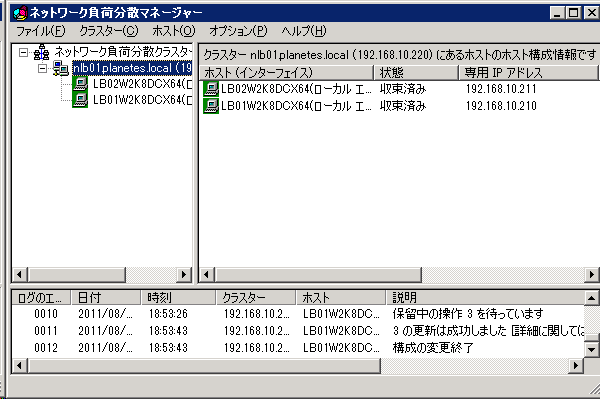The height and width of the screenshot is (399, 600).
Task: Sort by the 専用 IP アドレス column header
Action: tap(528, 72)
